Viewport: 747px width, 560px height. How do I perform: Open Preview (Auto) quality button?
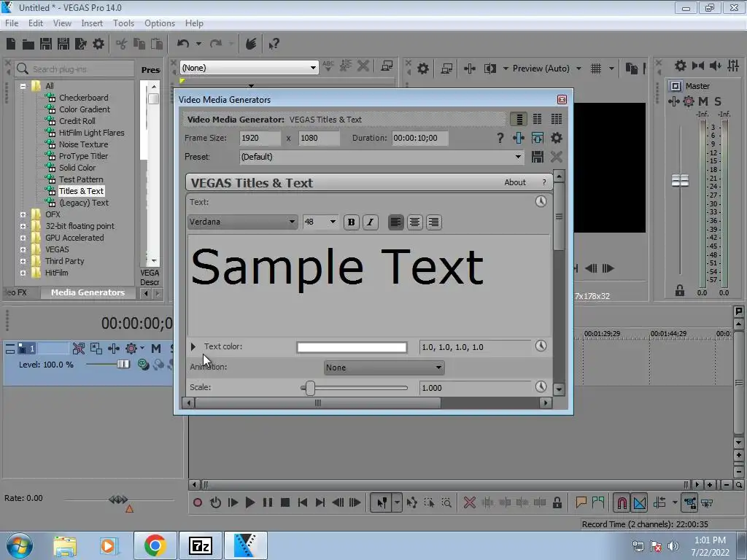pos(541,69)
